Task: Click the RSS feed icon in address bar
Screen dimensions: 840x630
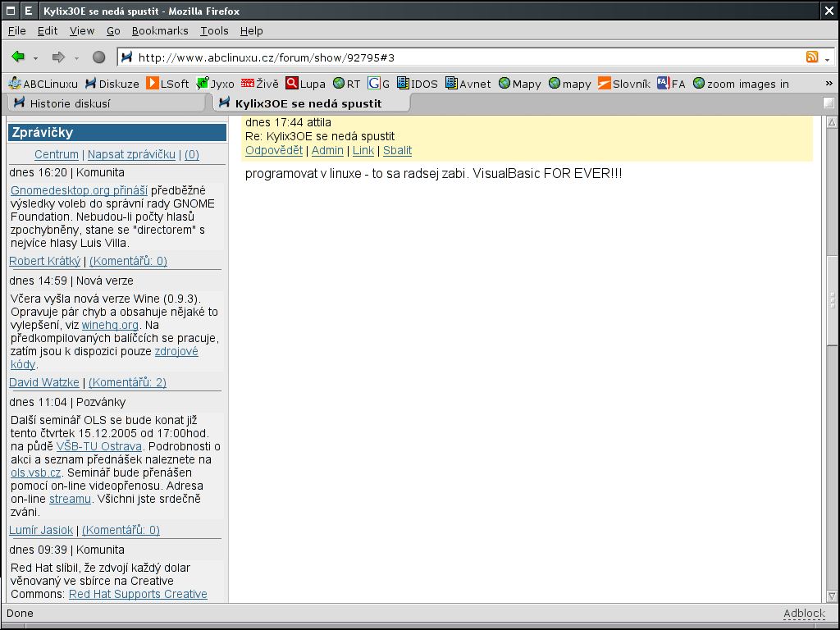Action: [812, 57]
